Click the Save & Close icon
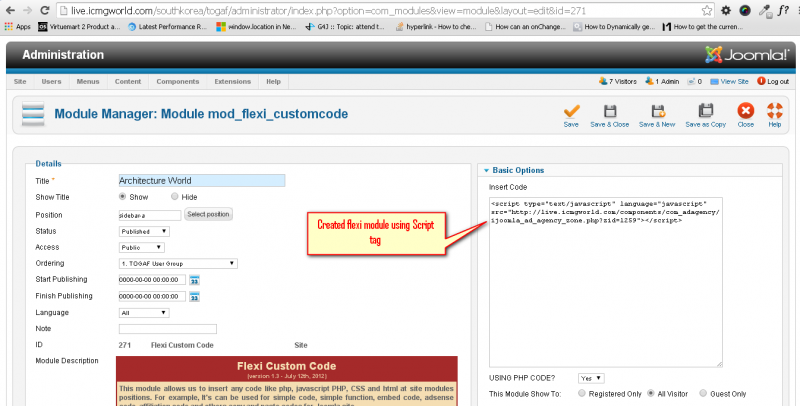The width and height of the screenshot is (800, 406). pyautogui.click(x=610, y=112)
